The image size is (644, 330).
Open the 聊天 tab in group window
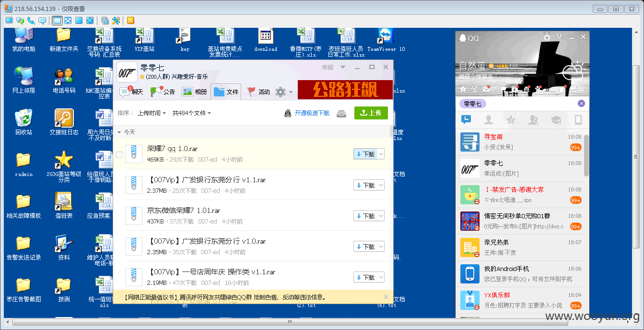[131, 92]
